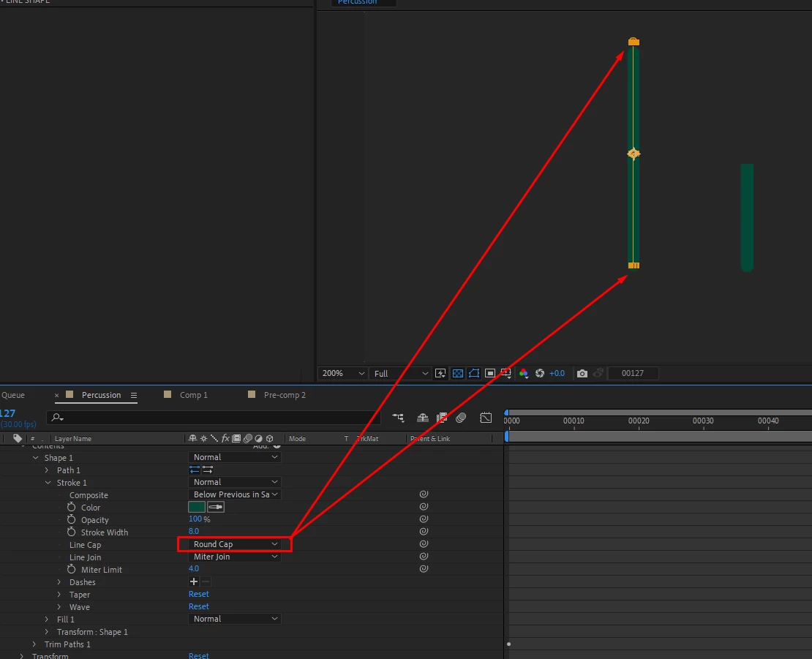Toggle motion blur enable switch
Image resolution: width=812 pixels, height=659 pixels.
461,418
